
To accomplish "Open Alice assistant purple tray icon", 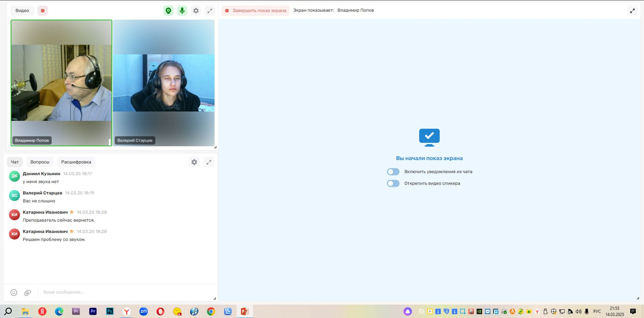I will click(408, 311).
